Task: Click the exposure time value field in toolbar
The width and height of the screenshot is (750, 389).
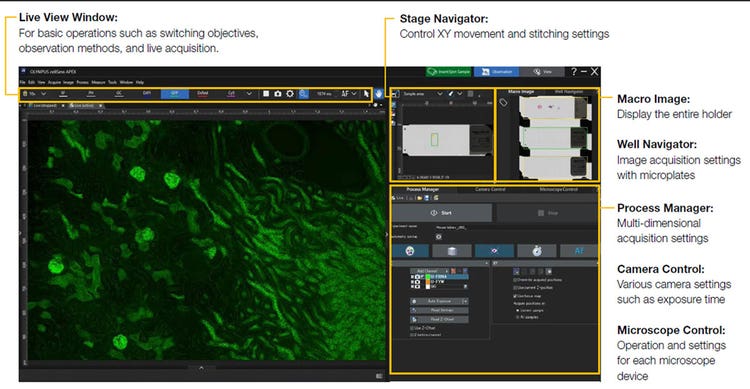Action: (324, 94)
